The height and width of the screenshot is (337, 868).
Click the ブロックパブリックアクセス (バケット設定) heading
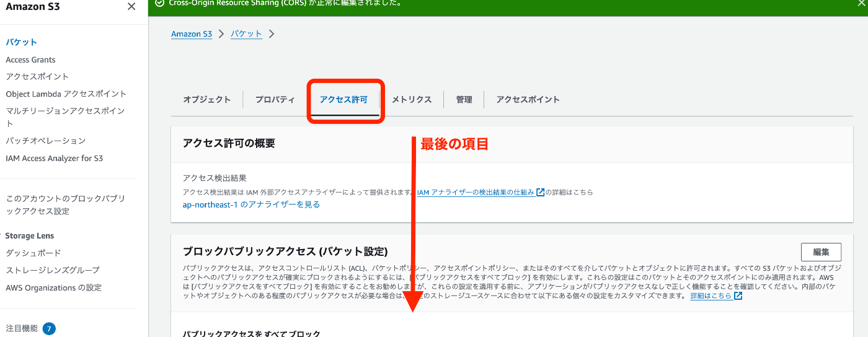tap(285, 252)
